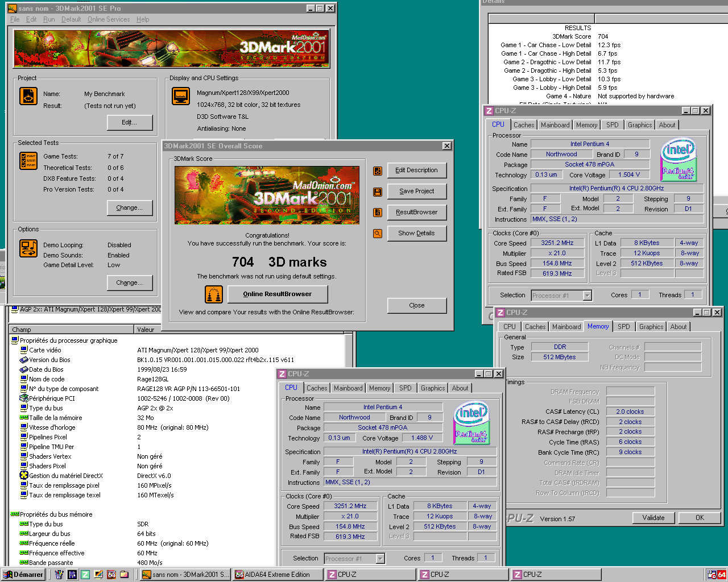Click the Online ResultBrowser button
The width and height of the screenshot is (728, 582).
pos(278,294)
